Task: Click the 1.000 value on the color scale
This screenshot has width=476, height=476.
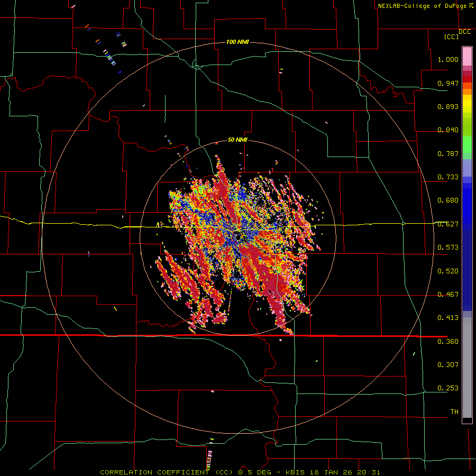Action: point(448,59)
